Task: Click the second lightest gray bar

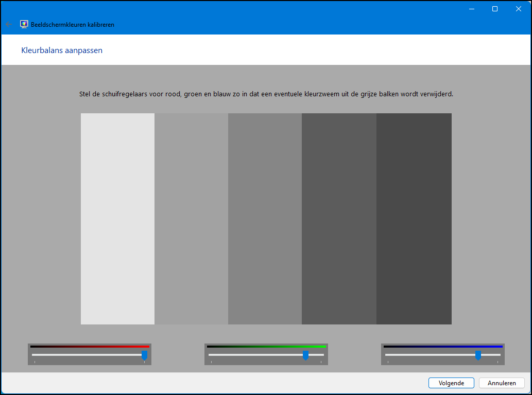Action: pos(192,219)
